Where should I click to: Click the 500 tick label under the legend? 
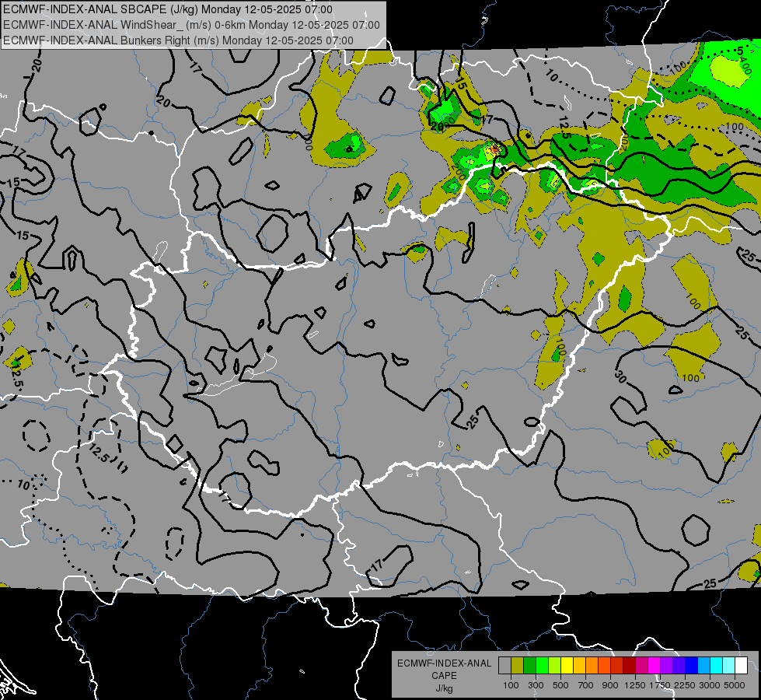coord(560,685)
